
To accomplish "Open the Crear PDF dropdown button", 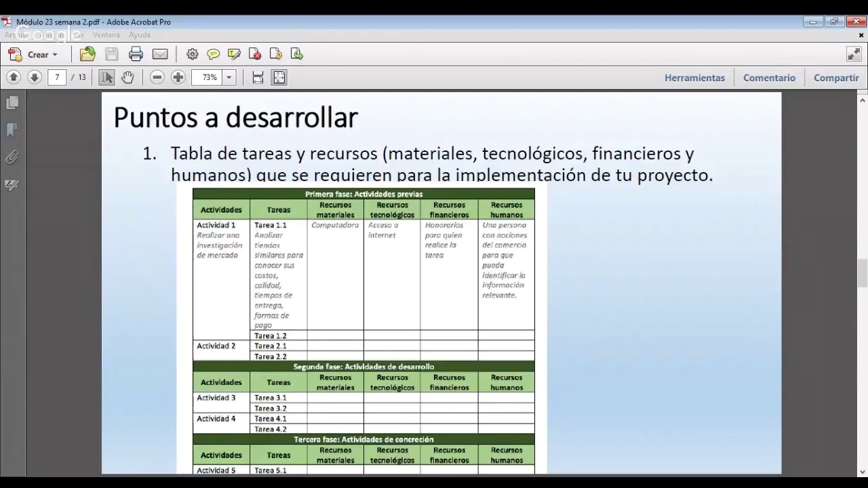I will tap(33, 54).
